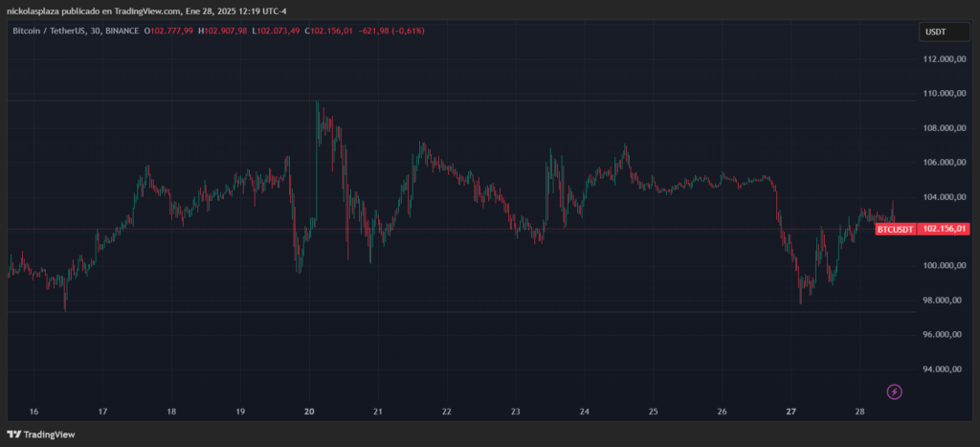Click date 26 on time axis

(722, 412)
